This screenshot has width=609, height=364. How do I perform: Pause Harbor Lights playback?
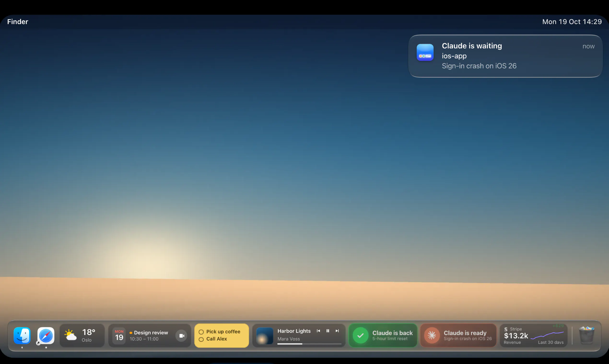coord(328,331)
